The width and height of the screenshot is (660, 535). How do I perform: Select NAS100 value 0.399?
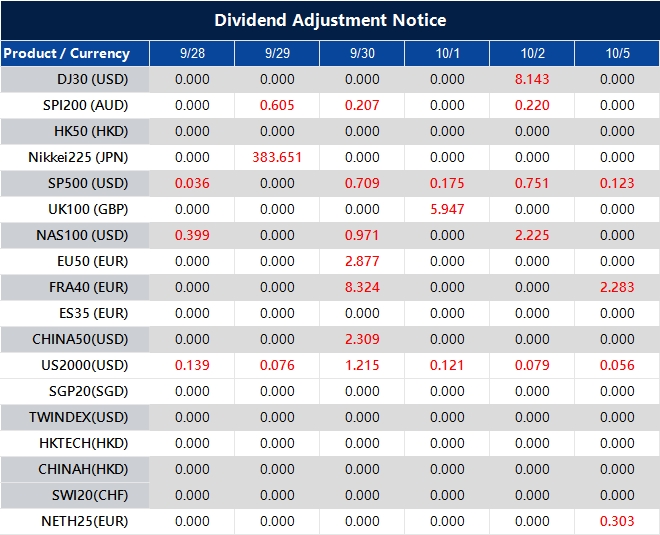[x=192, y=235]
